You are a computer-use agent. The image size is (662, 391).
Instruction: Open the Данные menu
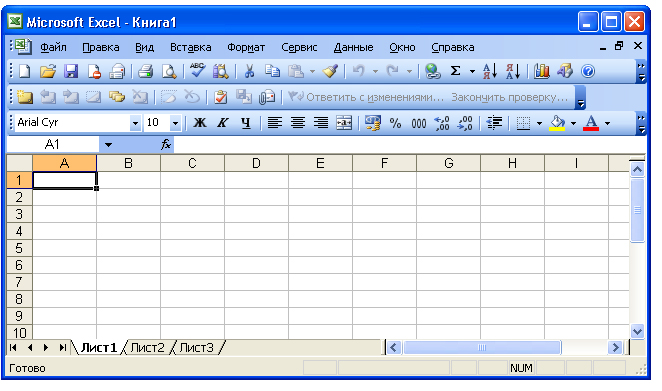click(353, 47)
